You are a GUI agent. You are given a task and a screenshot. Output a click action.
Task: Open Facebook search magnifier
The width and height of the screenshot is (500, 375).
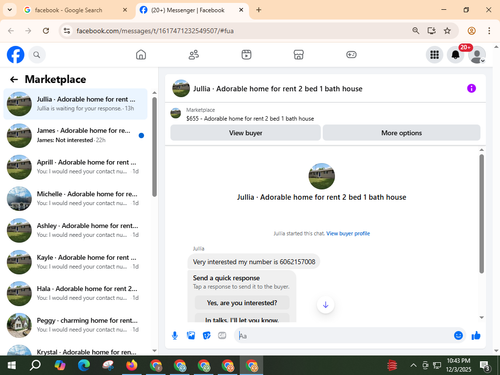37,55
